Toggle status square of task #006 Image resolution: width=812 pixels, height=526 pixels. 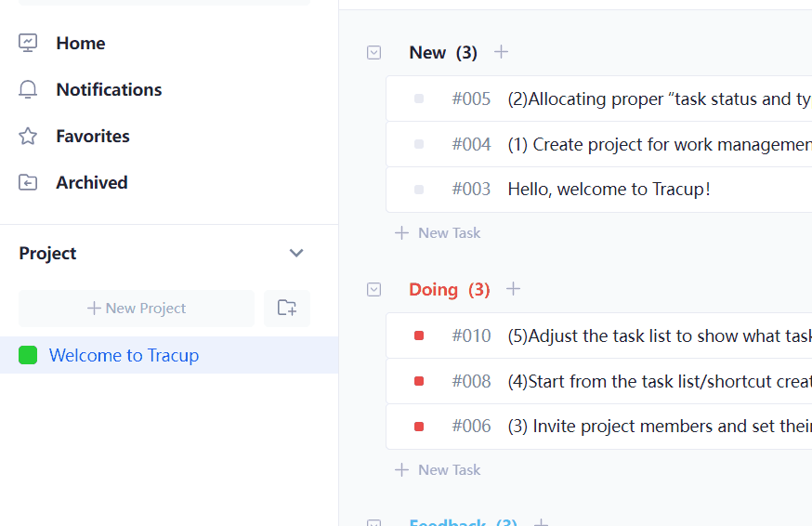[419, 427]
